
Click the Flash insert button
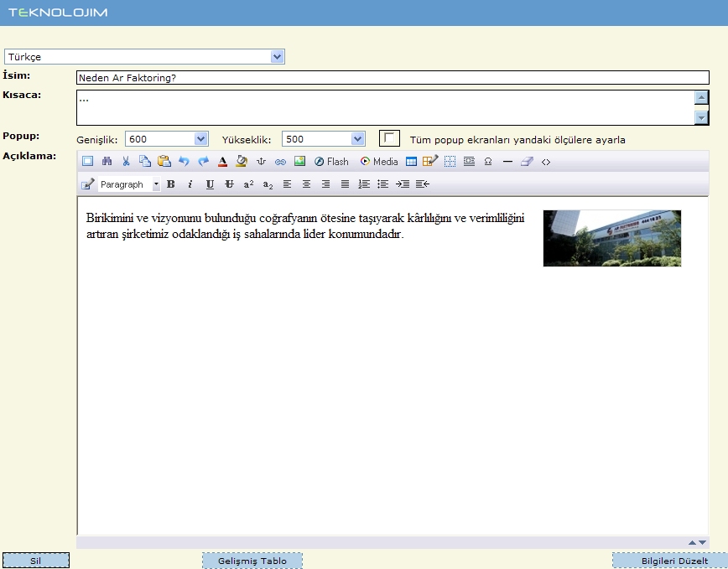click(x=331, y=162)
